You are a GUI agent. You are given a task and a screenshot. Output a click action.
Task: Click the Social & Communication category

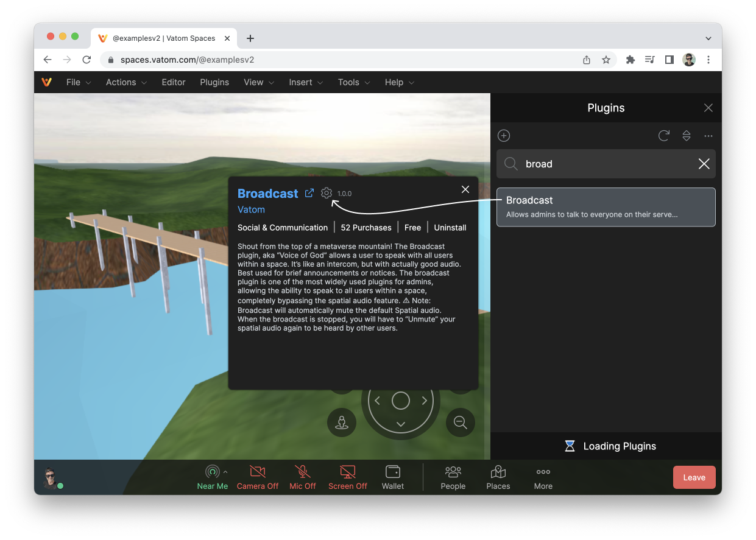(283, 228)
